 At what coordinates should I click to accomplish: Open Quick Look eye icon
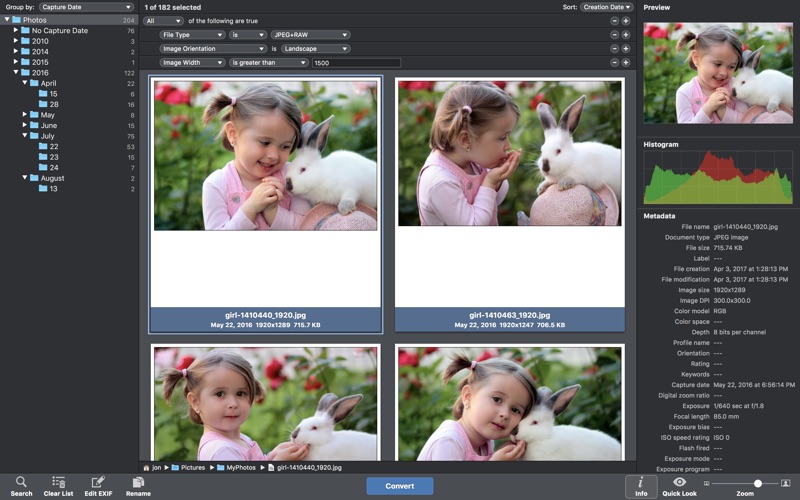tap(679, 482)
